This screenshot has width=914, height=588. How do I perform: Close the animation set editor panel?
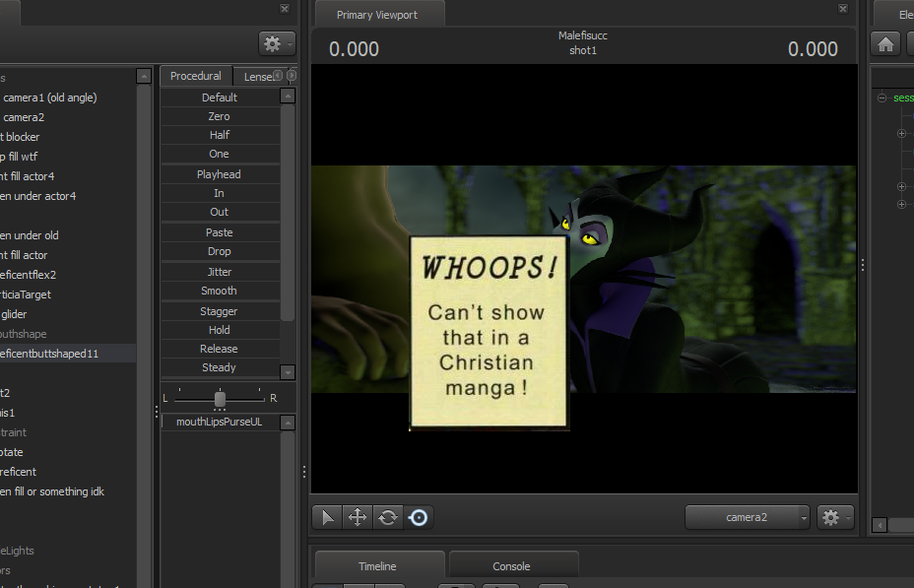click(285, 8)
